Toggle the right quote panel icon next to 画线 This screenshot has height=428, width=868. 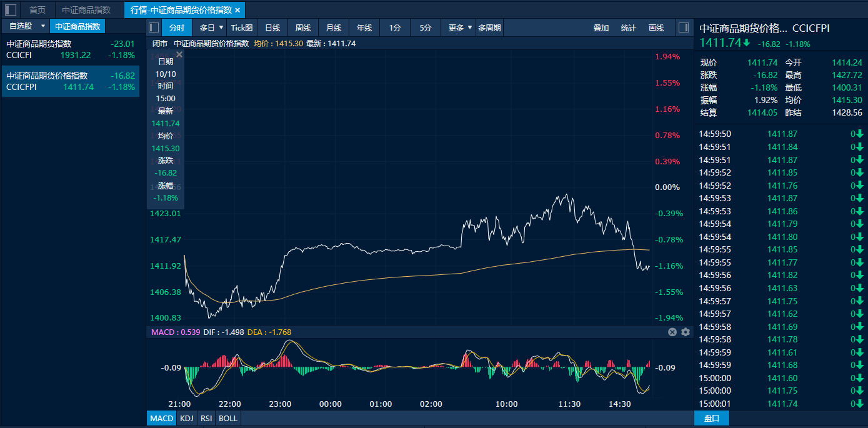(x=683, y=27)
